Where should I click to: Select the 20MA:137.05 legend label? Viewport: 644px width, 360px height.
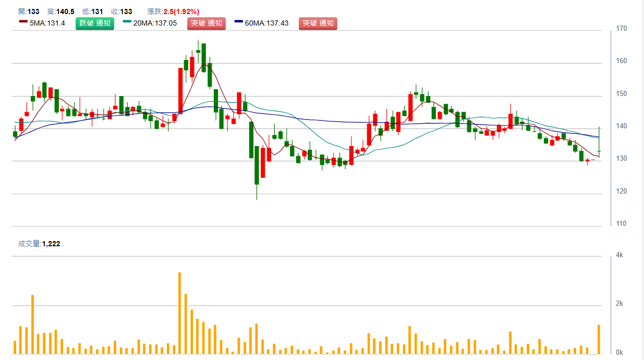pos(155,23)
